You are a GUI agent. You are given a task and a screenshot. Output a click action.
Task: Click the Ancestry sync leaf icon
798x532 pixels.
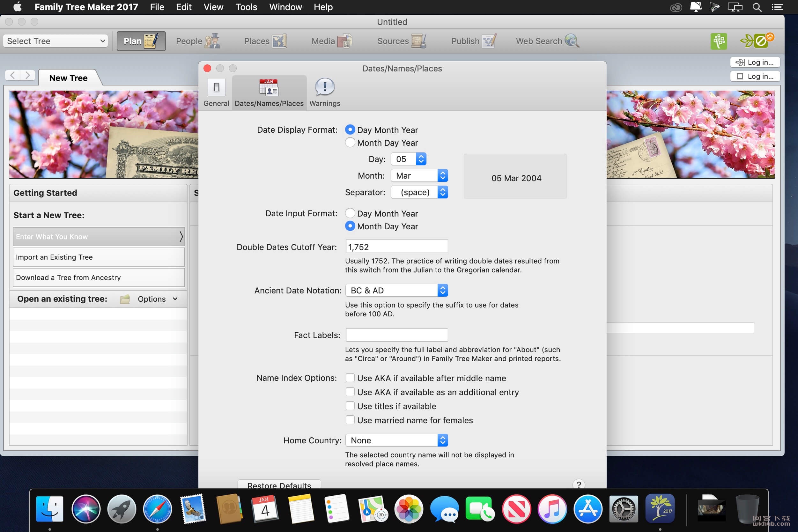point(757,41)
